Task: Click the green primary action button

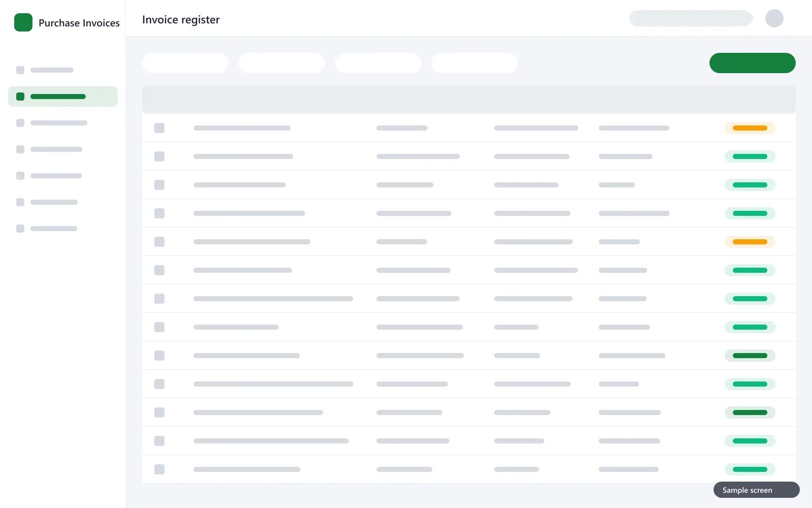Action: tap(753, 63)
